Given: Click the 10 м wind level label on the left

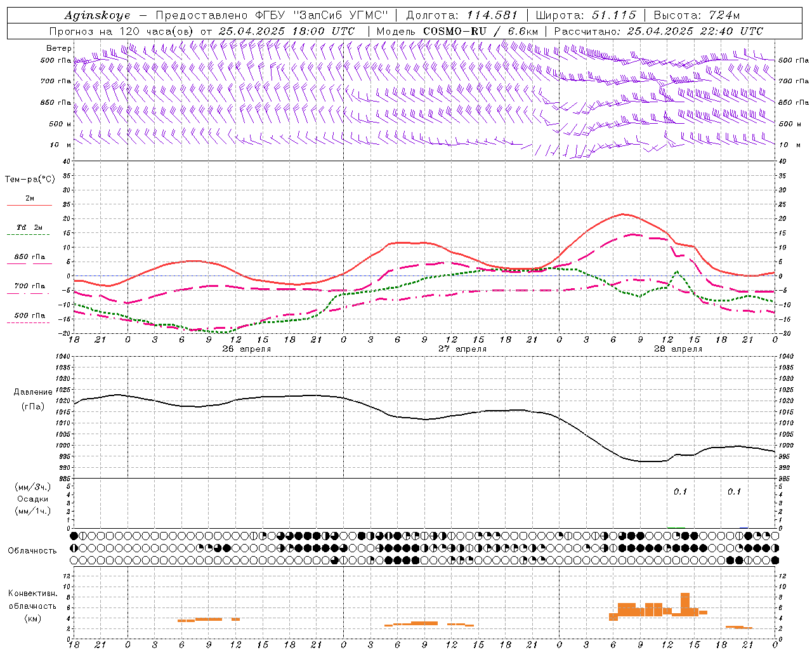Looking at the screenshot, I should pyautogui.click(x=61, y=145).
